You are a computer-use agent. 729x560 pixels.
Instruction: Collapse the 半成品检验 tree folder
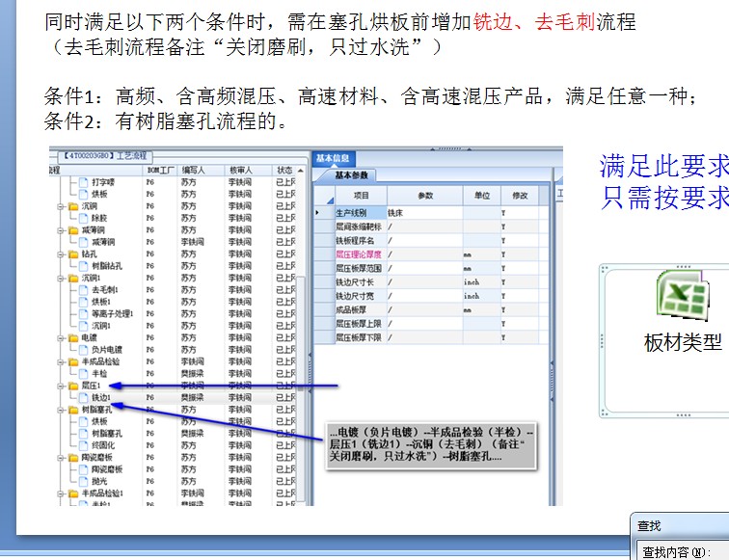pos(61,362)
